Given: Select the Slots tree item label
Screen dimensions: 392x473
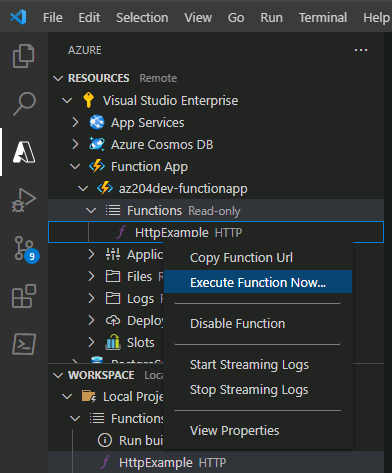Looking at the screenshot, I should pyautogui.click(x=140, y=342).
